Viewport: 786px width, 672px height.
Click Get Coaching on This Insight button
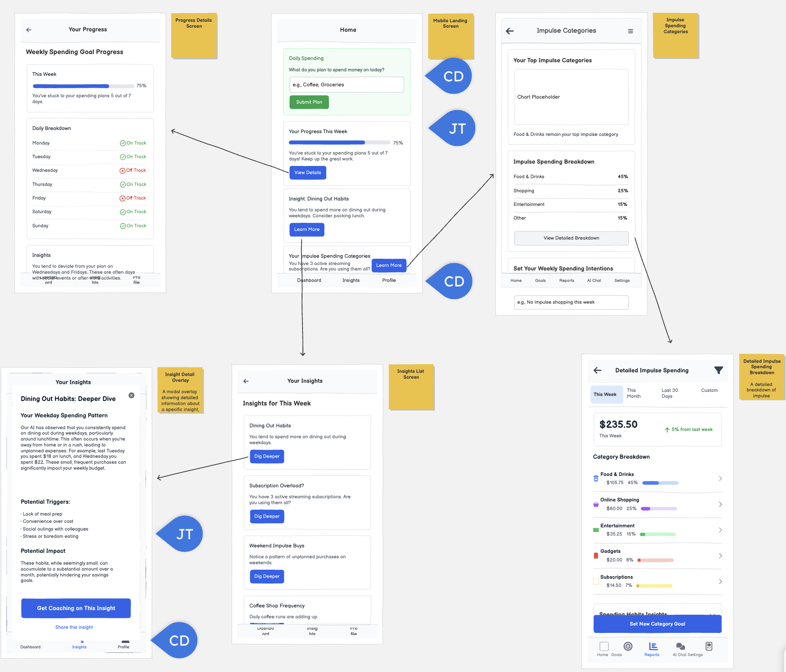pyautogui.click(x=76, y=608)
